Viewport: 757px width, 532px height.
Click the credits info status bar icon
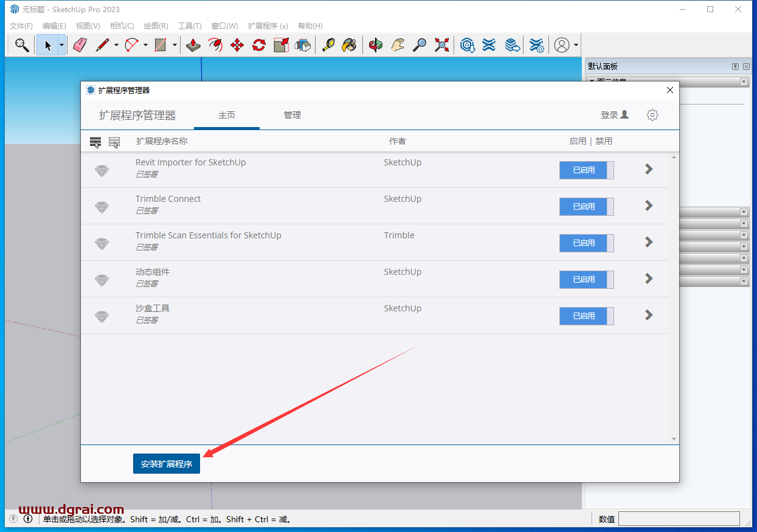(x=28, y=519)
